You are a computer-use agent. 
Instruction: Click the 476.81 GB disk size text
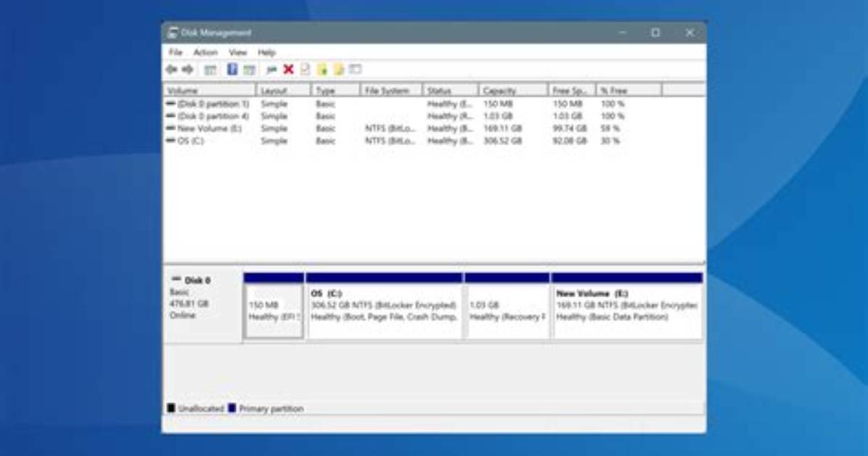[189, 304]
